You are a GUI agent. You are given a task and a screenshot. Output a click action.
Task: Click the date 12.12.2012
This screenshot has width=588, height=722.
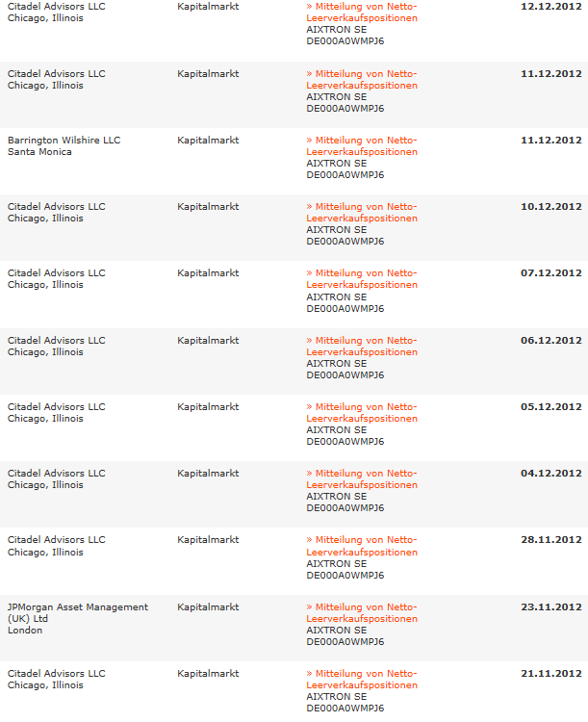(550, 6)
